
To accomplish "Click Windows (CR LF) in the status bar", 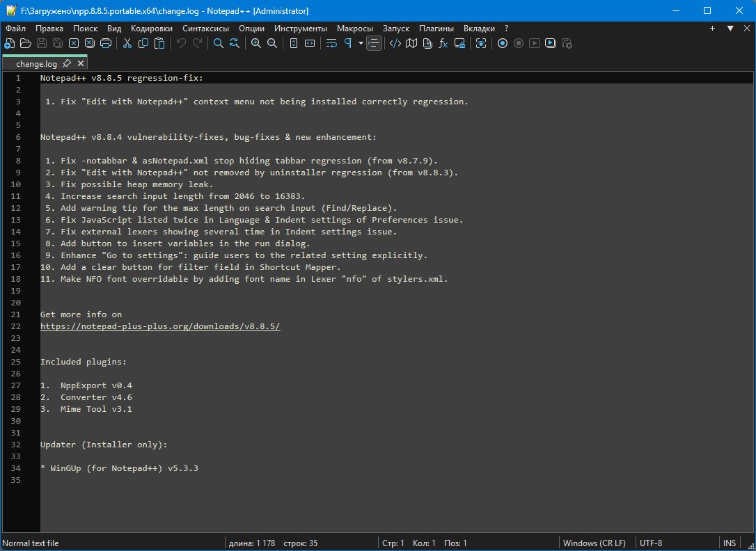I will [x=594, y=543].
